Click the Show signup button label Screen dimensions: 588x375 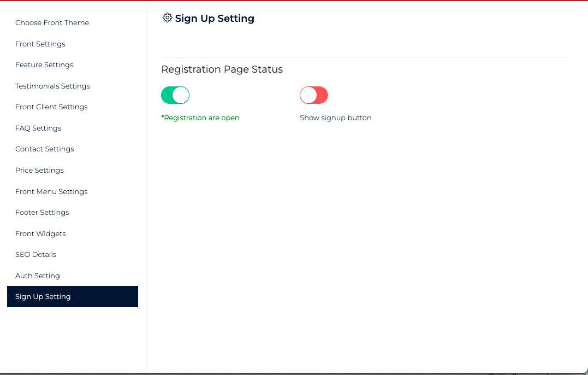pos(336,118)
